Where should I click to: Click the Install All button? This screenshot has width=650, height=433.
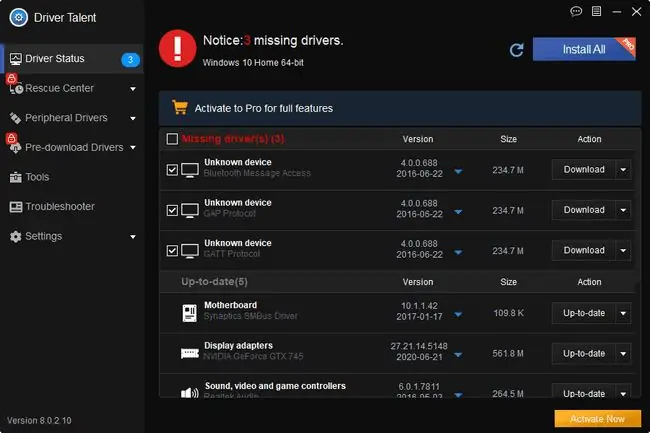coord(584,49)
